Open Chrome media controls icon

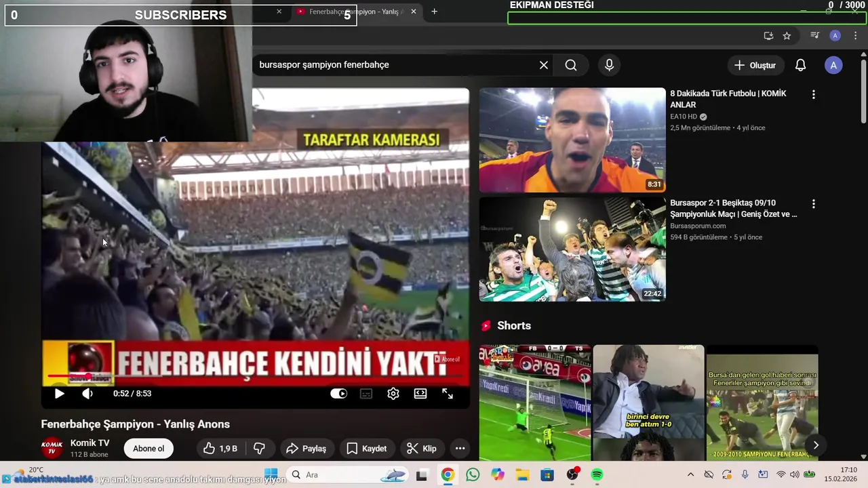point(815,36)
